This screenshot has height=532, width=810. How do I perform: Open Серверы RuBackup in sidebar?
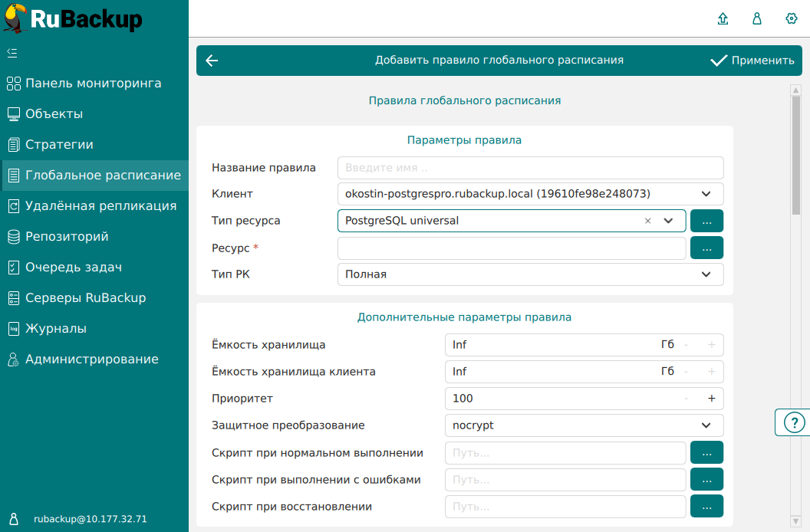(x=85, y=298)
